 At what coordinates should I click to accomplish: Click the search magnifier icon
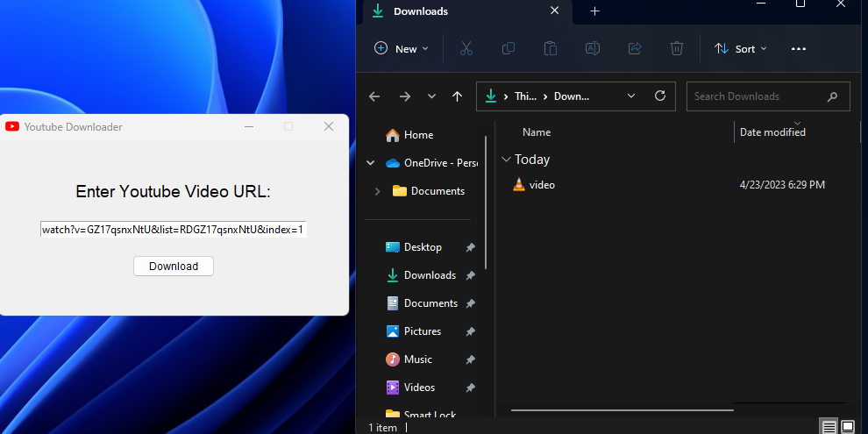(x=832, y=96)
